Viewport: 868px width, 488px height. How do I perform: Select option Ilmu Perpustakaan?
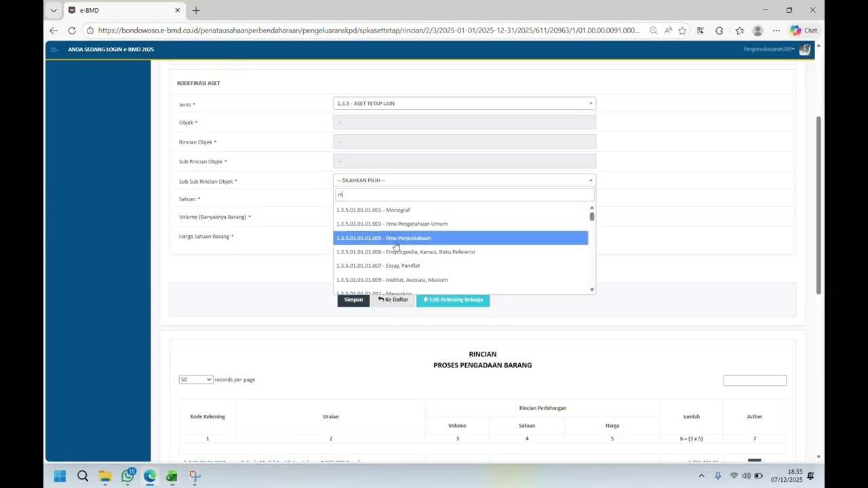(x=460, y=238)
